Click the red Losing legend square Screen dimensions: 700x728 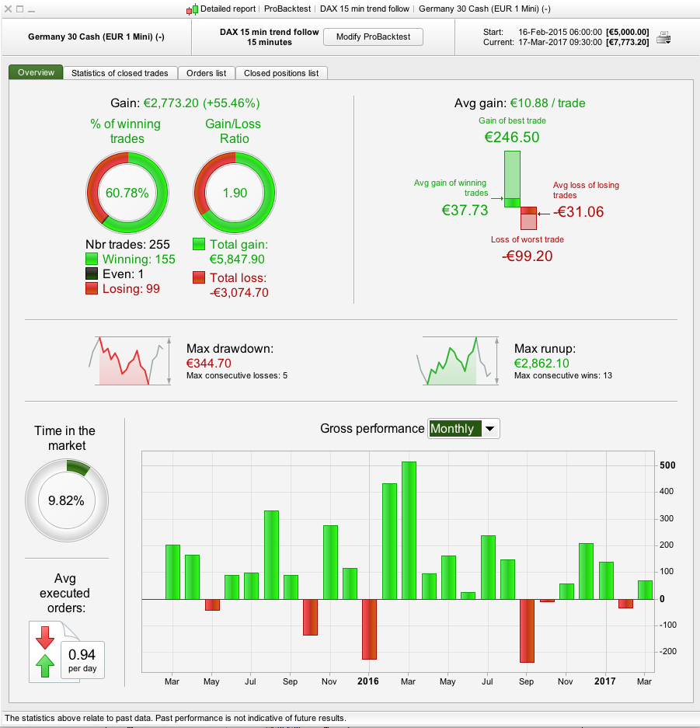[92, 289]
